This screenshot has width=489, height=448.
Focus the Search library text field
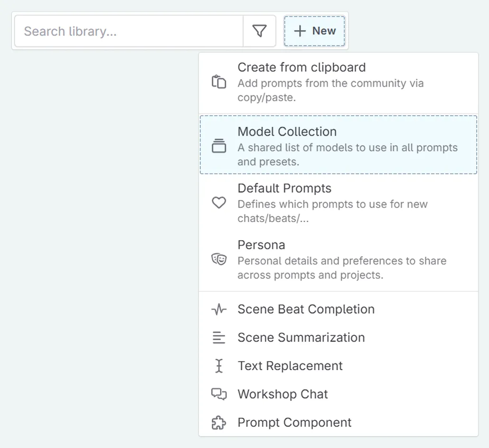coord(128,31)
